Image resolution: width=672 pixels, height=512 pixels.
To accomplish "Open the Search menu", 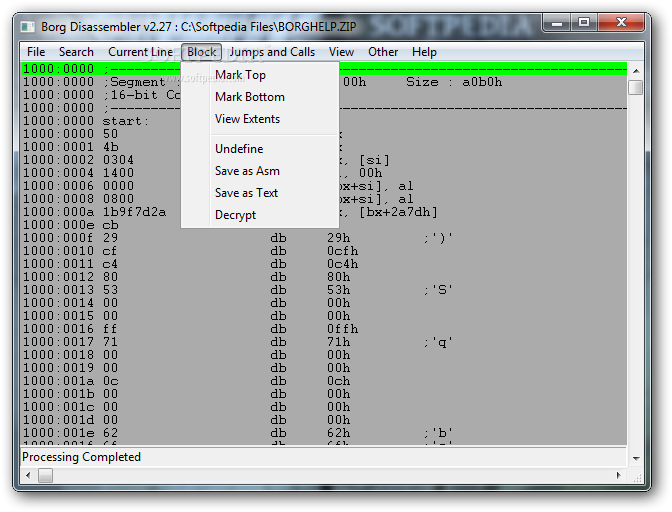I will click(x=76, y=52).
